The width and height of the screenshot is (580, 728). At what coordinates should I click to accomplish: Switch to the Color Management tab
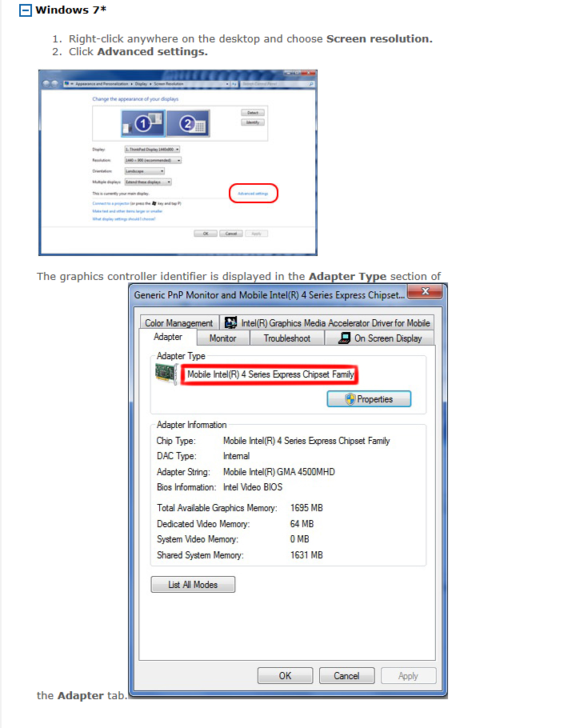(x=178, y=322)
